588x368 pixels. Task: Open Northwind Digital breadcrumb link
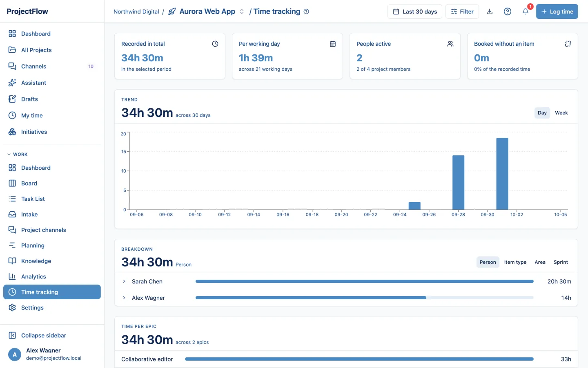click(136, 11)
